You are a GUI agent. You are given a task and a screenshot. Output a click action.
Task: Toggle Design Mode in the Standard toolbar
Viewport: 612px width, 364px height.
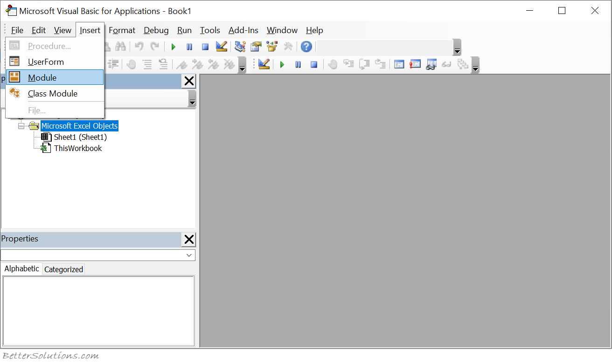tap(222, 46)
